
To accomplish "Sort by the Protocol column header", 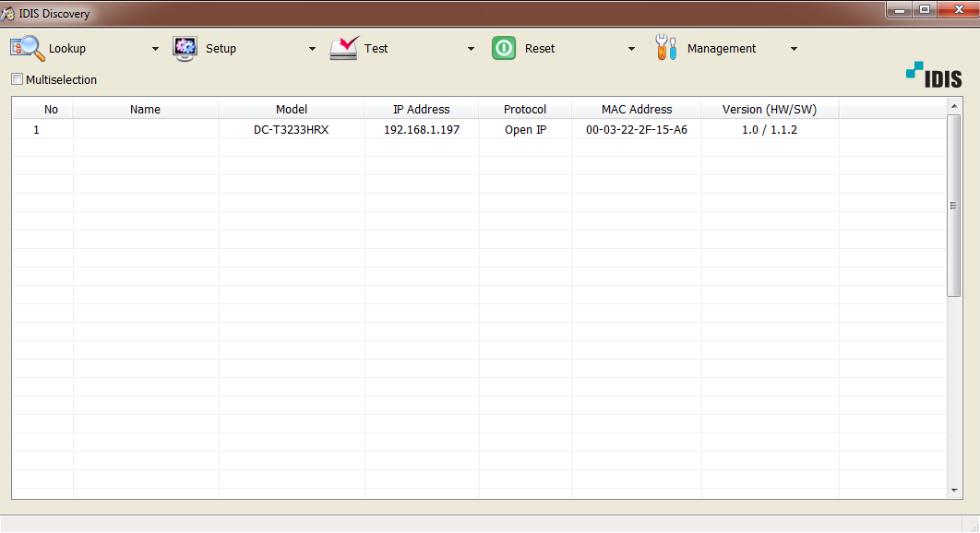I will click(525, 110).
